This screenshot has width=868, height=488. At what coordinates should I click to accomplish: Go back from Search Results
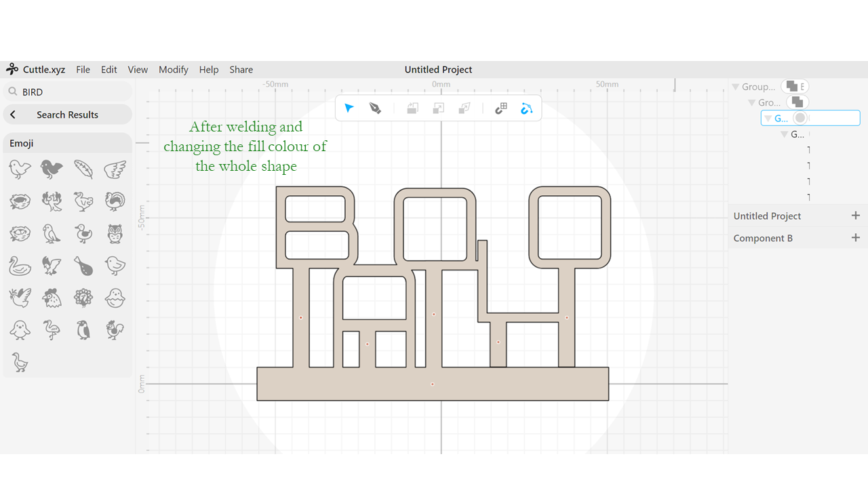point(13,115)
